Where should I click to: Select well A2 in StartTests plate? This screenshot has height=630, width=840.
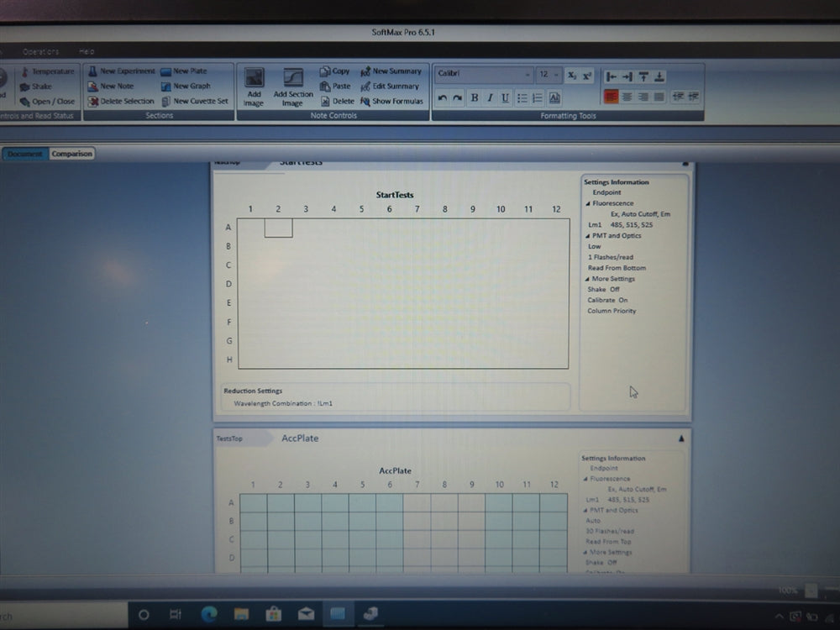(278, 227)
